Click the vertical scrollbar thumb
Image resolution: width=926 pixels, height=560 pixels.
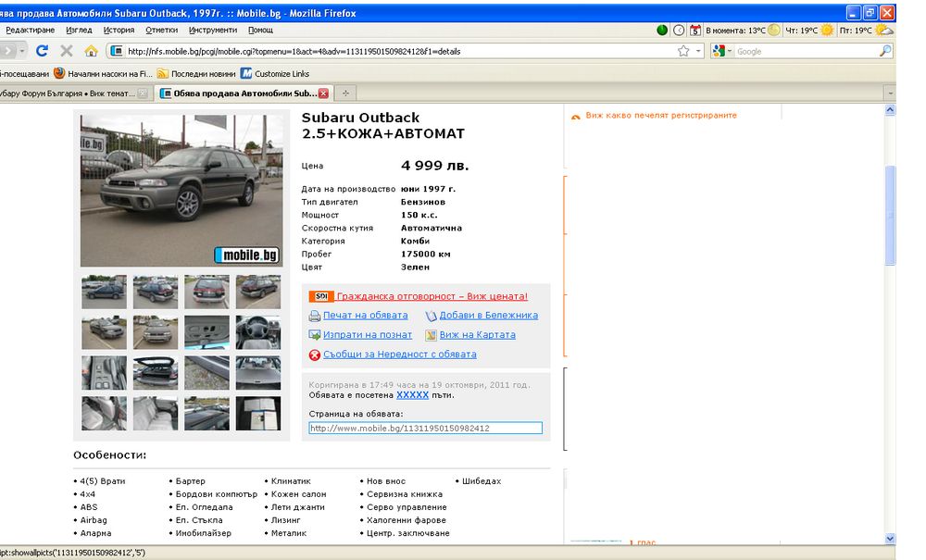tap(890, 216)
